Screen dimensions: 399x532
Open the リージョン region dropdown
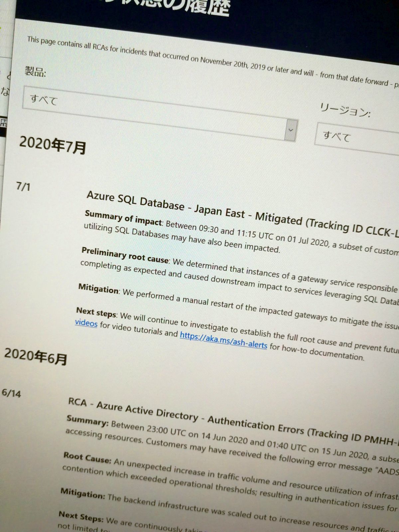[x=357, y=139]
